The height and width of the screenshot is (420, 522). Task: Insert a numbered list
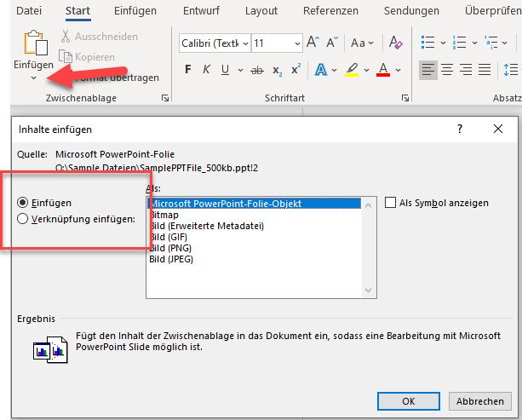tap(459, 43)
